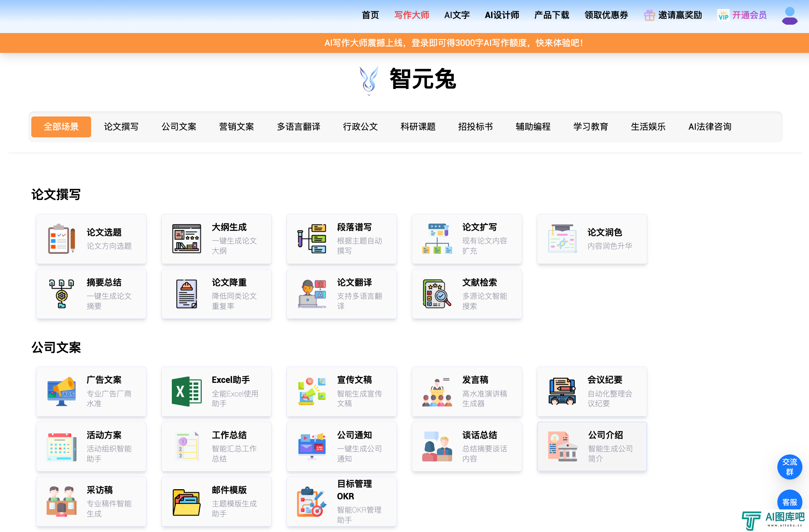Viewport: 809px width, 532px height.
Task: Open the 交流群 floating button
Action: 790,467
